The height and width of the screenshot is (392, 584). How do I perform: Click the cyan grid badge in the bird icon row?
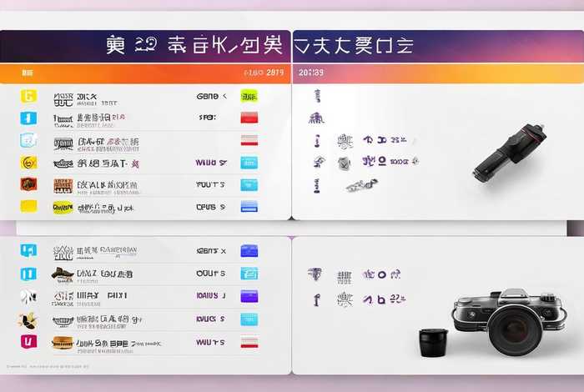click(x=249, y=319)
